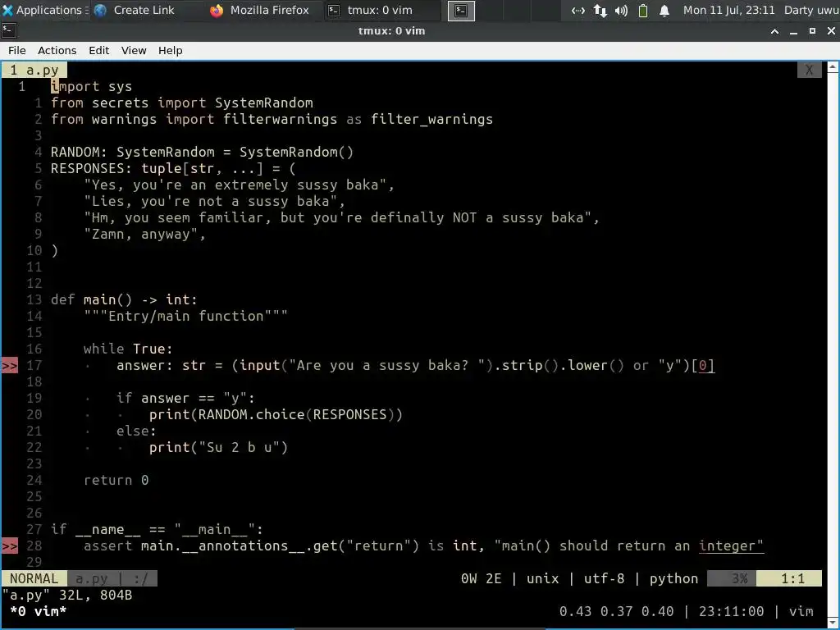Viewport: 840px width, 630px height.
Task: Open the volume speaker tray icon
Action: (x=622, y=11)
